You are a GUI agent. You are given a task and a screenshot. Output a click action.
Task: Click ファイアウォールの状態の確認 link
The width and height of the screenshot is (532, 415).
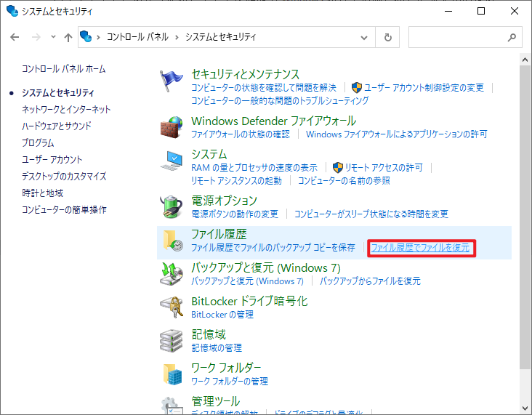pyautogui.click(x=241, y=134)
